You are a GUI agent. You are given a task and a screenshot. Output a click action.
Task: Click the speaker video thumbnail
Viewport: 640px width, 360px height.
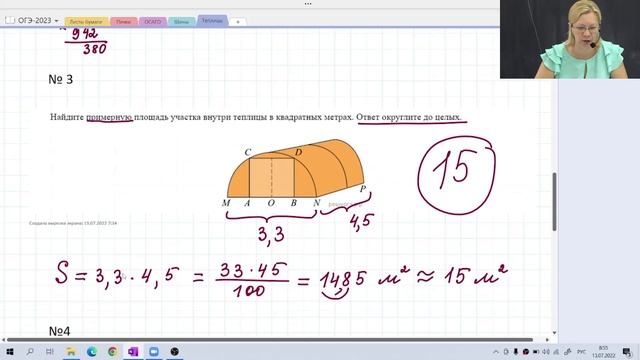[570, 39]
